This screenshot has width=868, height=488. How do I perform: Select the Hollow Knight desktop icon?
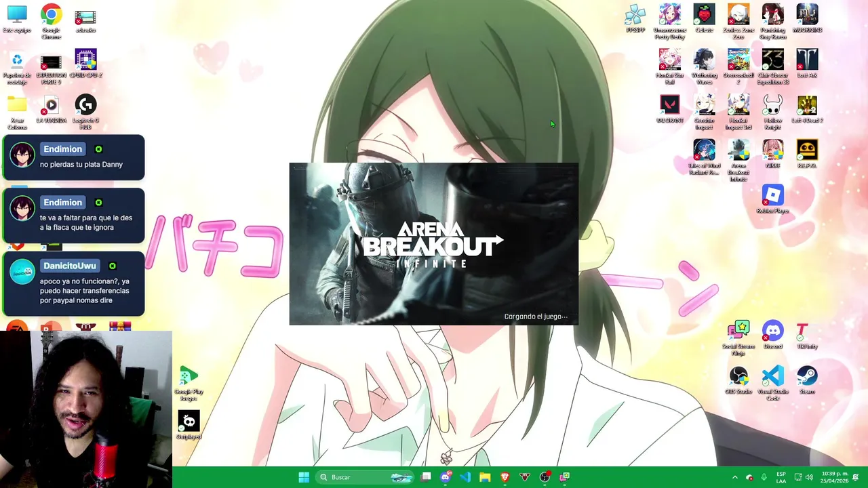[772, 112]
